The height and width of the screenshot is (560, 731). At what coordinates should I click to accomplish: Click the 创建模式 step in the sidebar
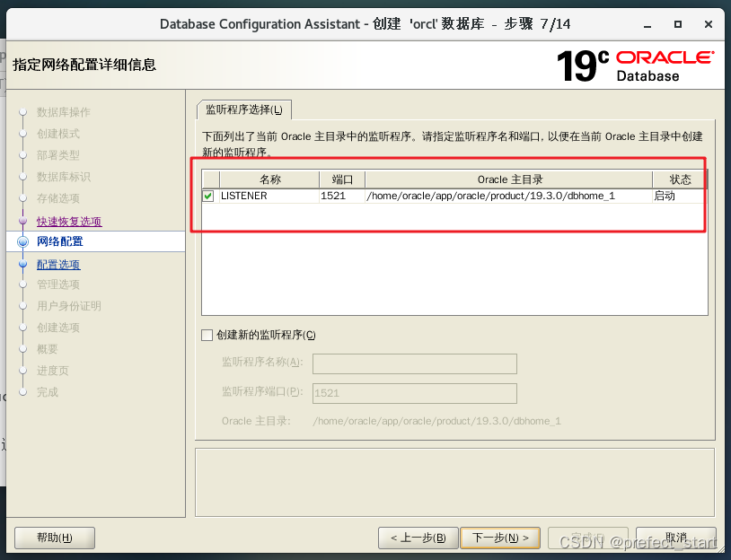click(58, 134)
